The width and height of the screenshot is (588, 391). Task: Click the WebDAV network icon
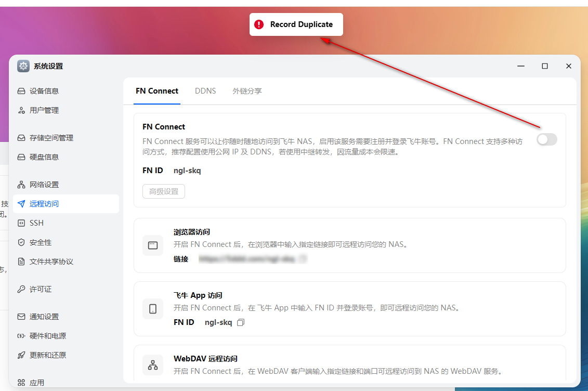pos(153,365)
